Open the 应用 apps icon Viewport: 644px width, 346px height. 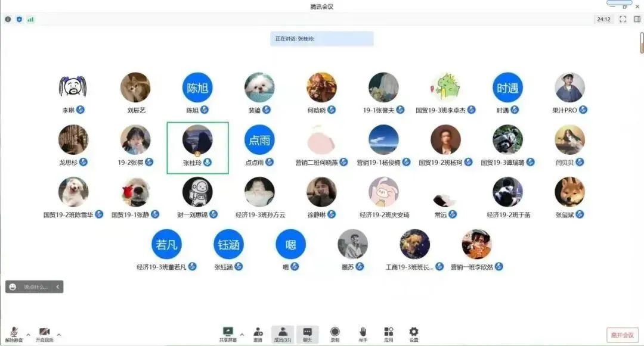pyautogui.click(x=389, y=331)
